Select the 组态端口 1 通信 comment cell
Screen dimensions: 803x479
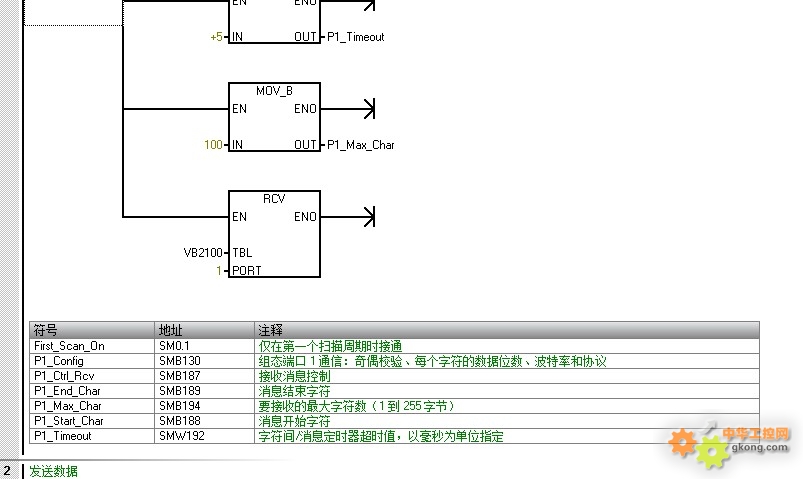(x=507, y=361)
